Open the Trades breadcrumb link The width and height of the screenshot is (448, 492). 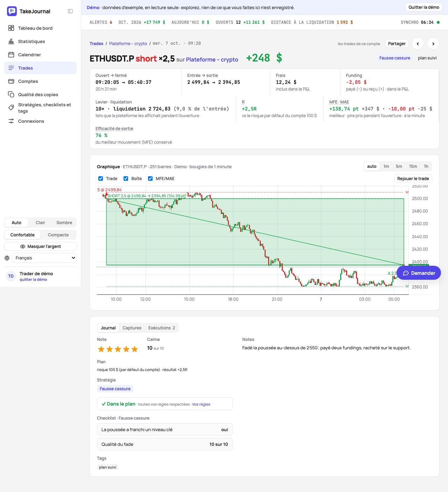pyautogui.click(x=96, y=44)
